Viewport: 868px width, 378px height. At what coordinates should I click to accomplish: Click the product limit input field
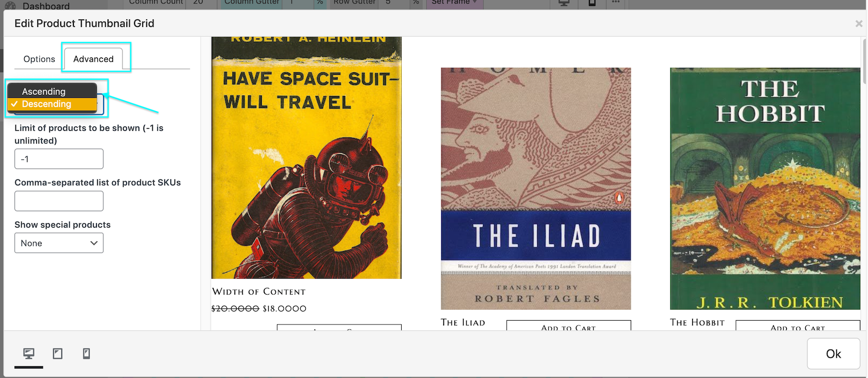click(59, 159)
